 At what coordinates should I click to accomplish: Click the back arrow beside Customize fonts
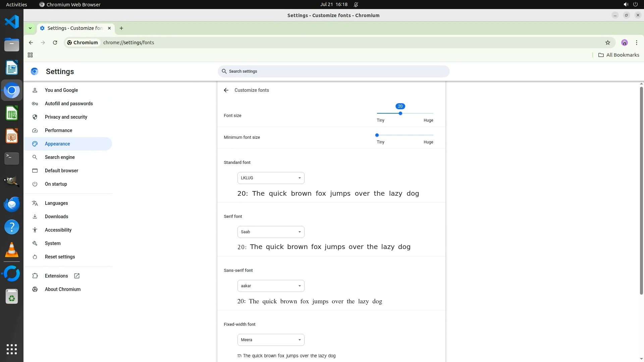point(226,90)
